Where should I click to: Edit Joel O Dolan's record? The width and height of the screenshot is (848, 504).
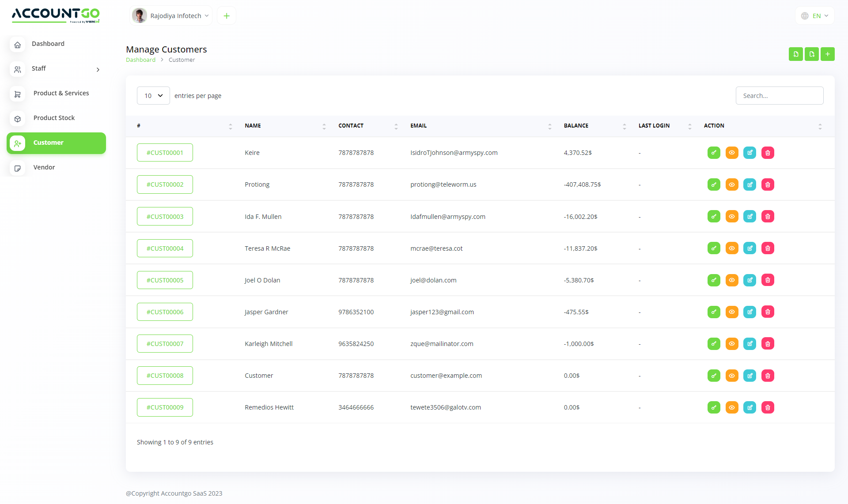click(750, 280)
